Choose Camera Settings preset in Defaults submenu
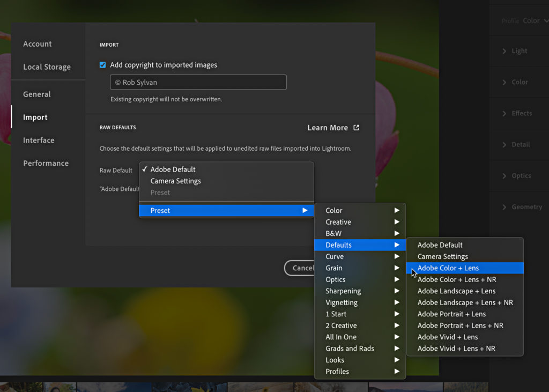Image resolution: width=549 pixels, height=392 pixels. 465,256
